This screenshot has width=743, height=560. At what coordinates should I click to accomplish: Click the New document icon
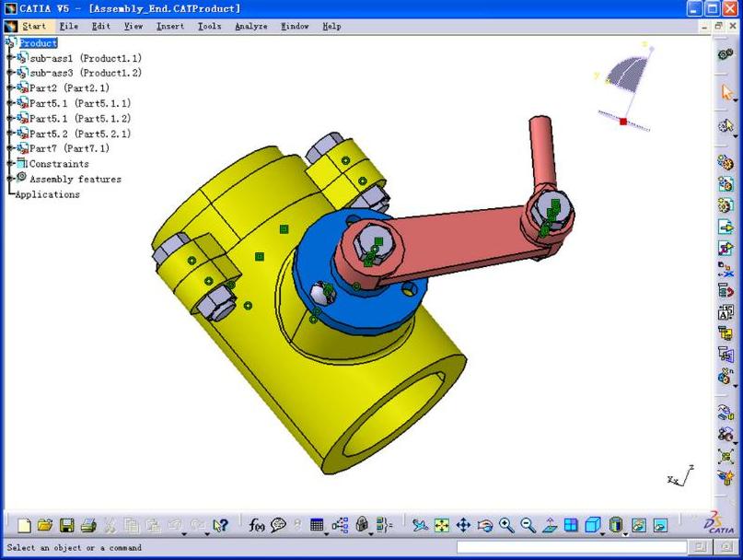click(24, 525)
